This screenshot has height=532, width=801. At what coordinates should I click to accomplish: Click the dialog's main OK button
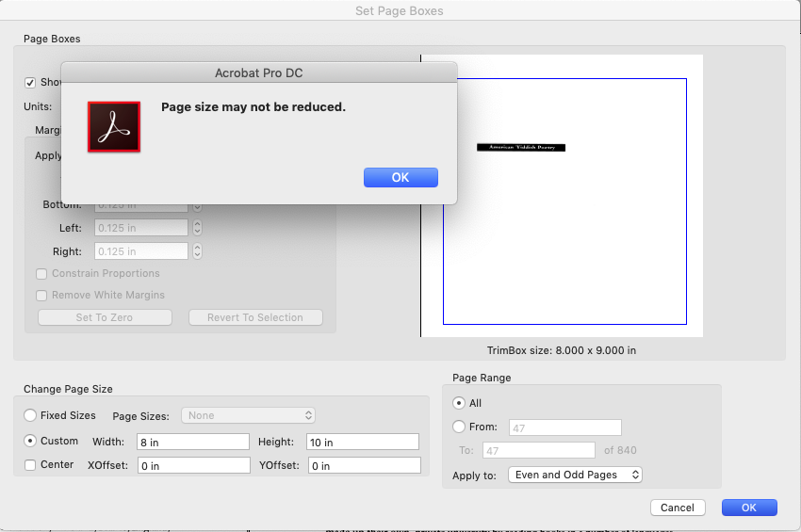(x=749, y=508)
